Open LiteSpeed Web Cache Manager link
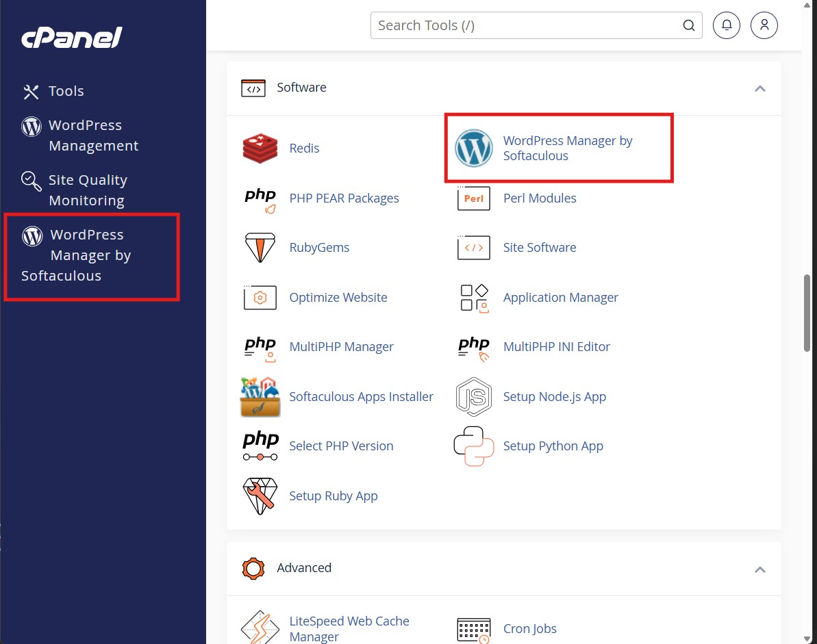Viewport: 817px width, 644px height. pyautogui.click(x=349, y=628)
